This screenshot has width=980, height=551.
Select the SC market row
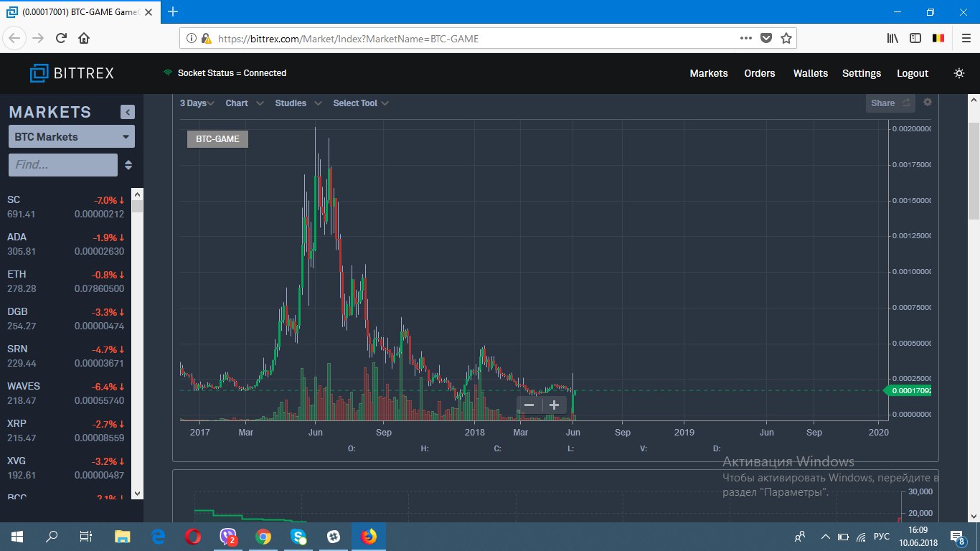click(66, 207)
